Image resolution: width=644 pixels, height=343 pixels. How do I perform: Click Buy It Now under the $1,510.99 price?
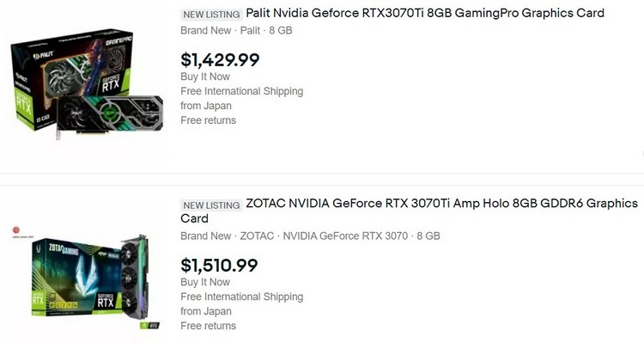point(205,283)
